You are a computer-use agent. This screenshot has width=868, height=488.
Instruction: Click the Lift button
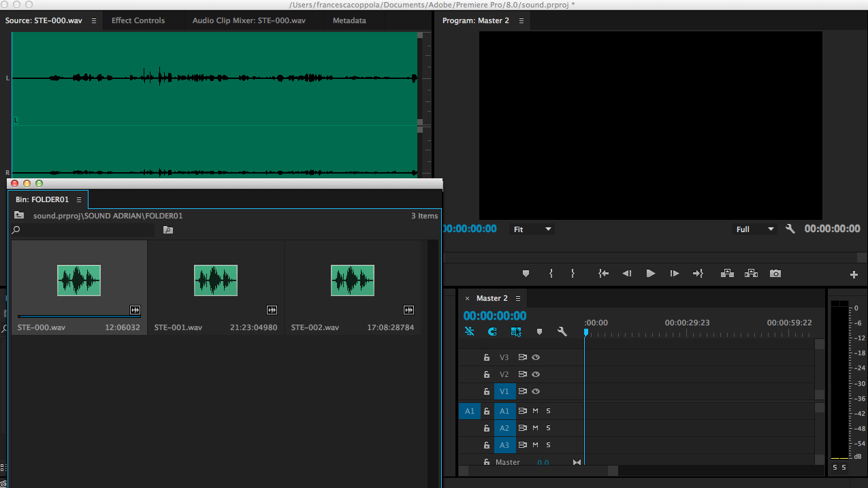coord(727,274)
